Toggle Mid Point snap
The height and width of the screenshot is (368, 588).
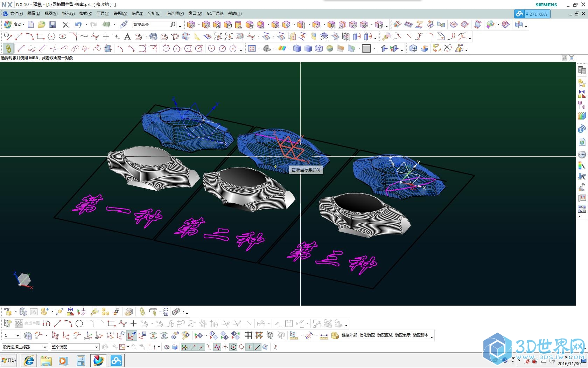click(201, 347)
